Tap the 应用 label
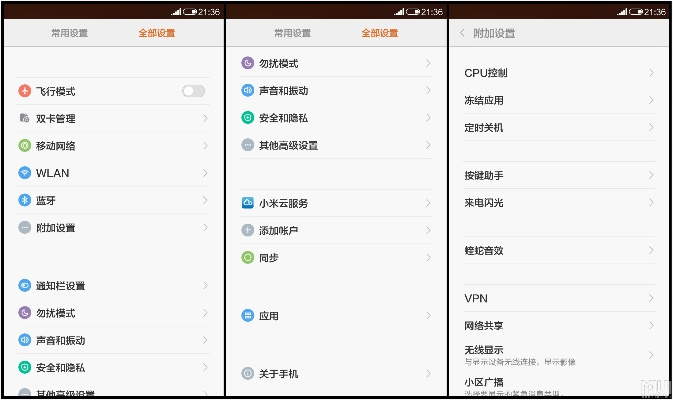 click(x=269, y=316)
